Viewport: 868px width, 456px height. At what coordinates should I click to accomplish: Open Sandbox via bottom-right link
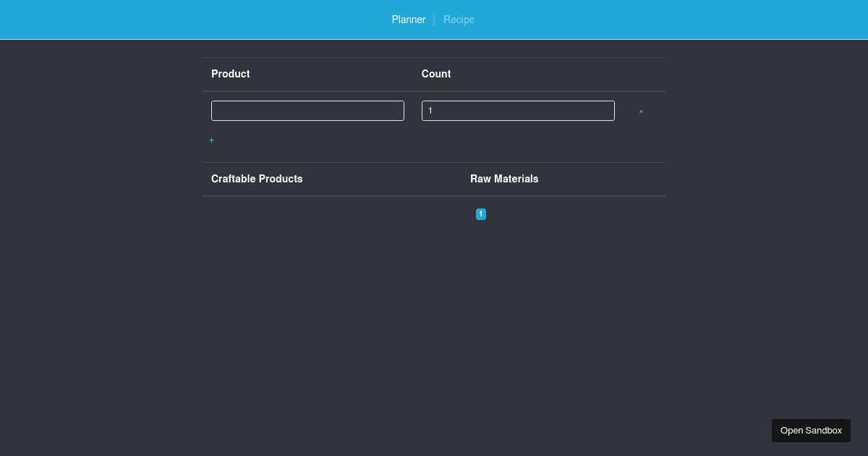tap(811, 430)
